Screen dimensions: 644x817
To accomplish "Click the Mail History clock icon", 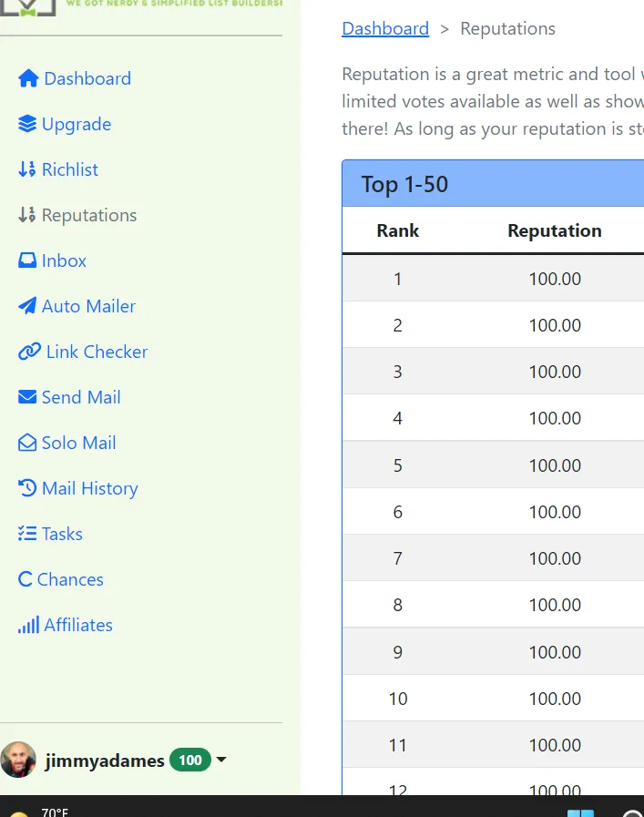I will coord(27,488).
